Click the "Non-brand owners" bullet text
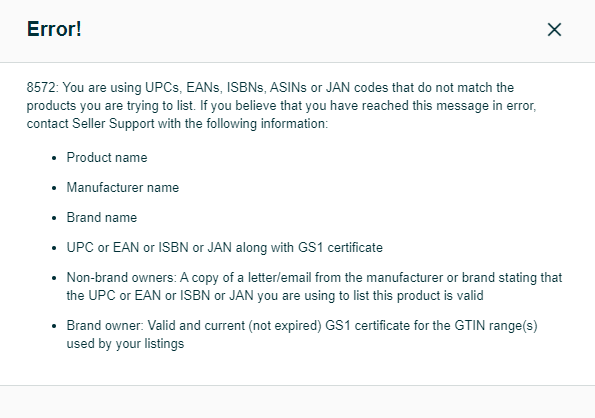This screenshot has width=595, height=418. point(314,286)
